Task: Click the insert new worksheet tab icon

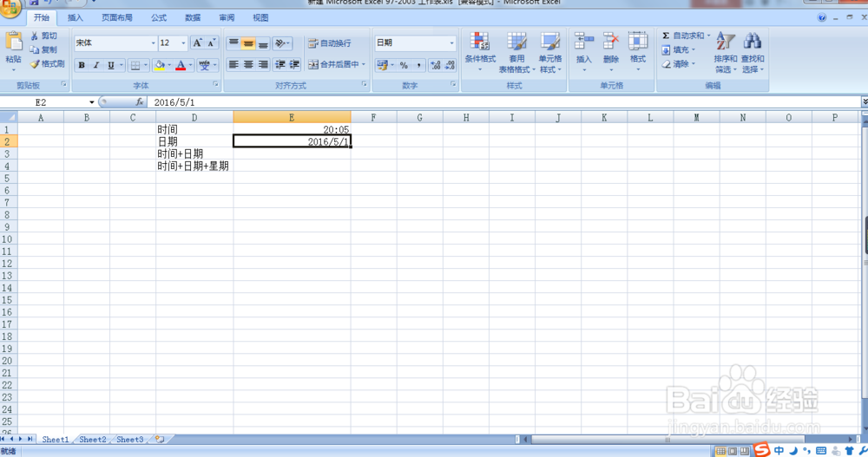Action: (160, 440)
